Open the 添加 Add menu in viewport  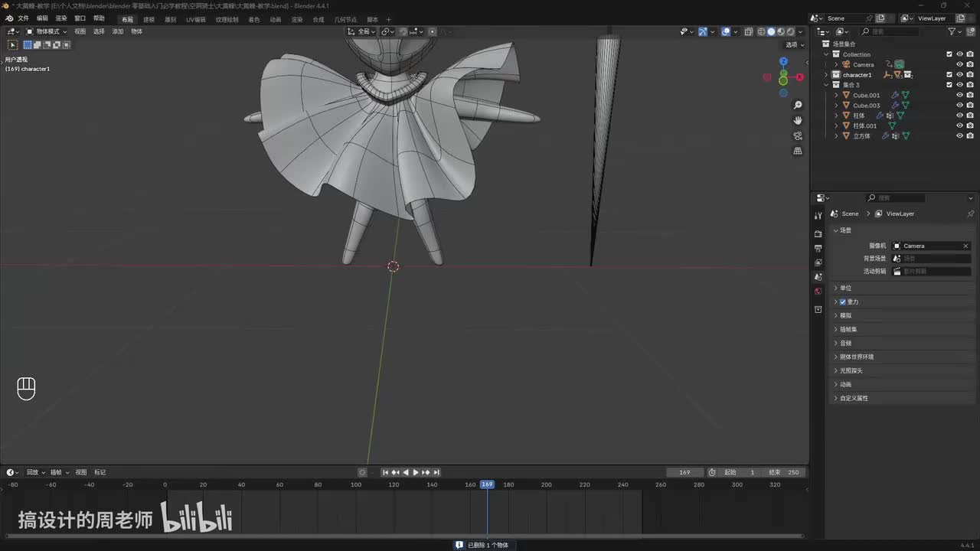(x=118, y=31)
